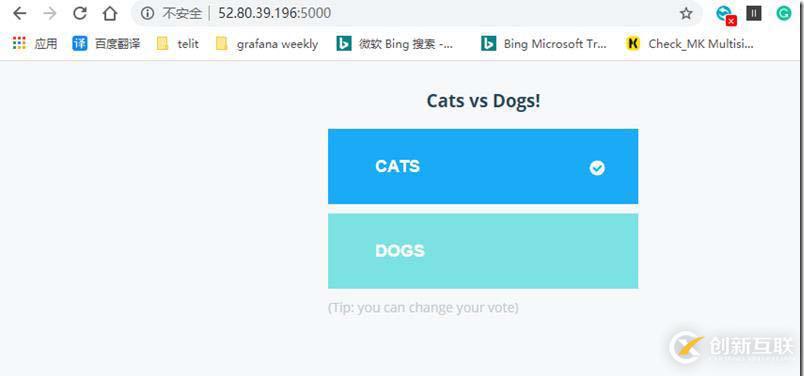This screenshot has width=804, height=376.
Task: Open the 微软 Bing 搜索 bookmark
Action: [395, 44]
